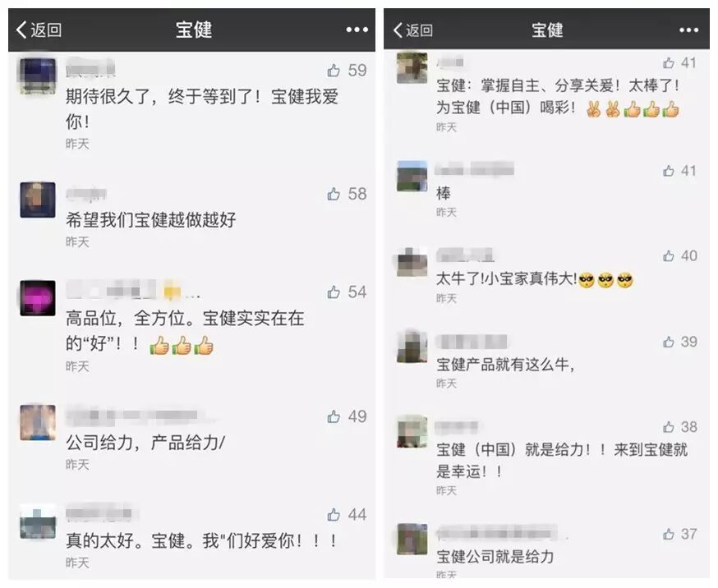Tap thumbs-up beside the 38 count

669,427
